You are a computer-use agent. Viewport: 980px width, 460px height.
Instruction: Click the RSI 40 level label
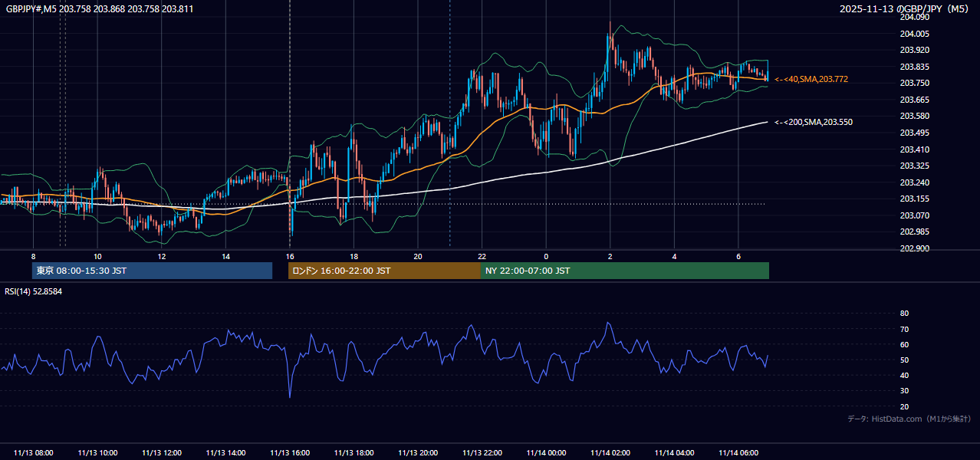(904, 375)
